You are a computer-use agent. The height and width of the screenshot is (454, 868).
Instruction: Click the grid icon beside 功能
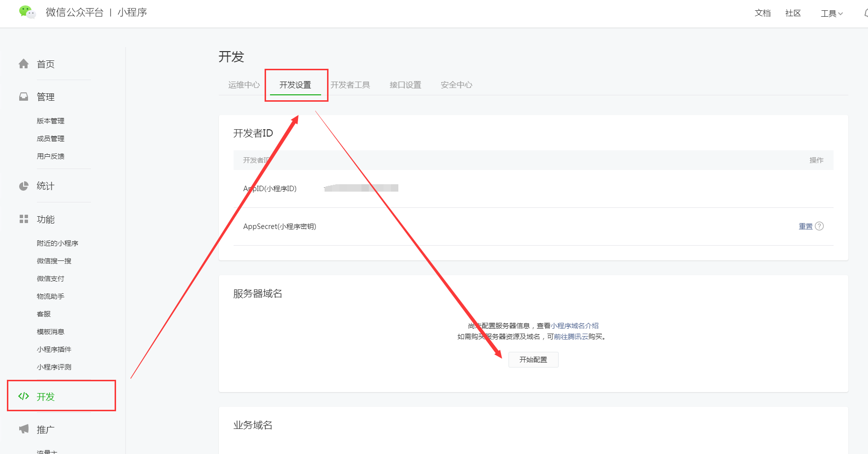(x=24, y=219)
